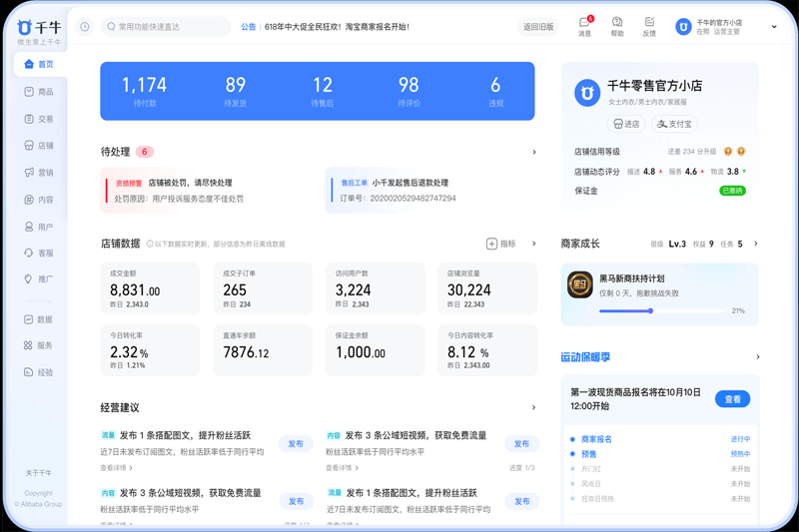The height and width of the screenshot is (532, 799).
Task: Open 商品 in the sidebar
Action: tap(39, 92)
